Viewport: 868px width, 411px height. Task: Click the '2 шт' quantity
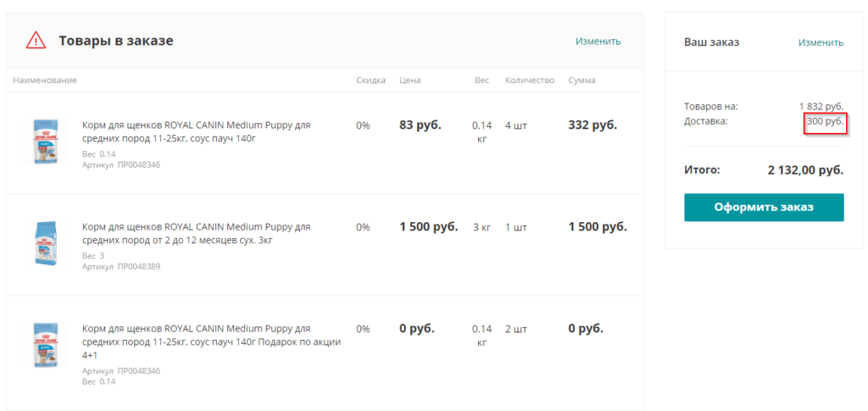[516, 329]
